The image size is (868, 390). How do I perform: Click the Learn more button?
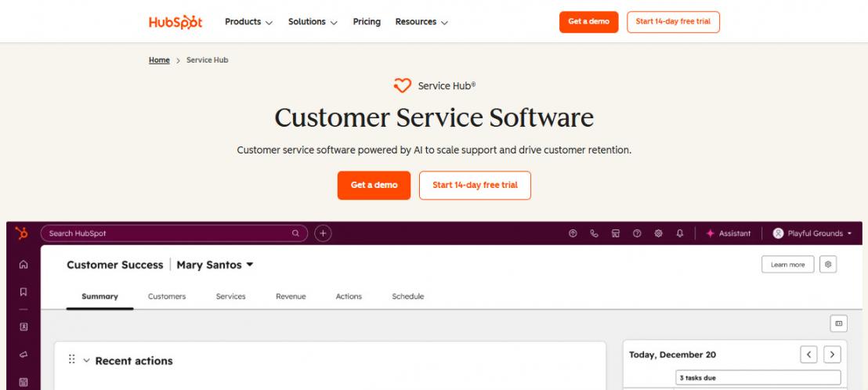tap(788, 265)
